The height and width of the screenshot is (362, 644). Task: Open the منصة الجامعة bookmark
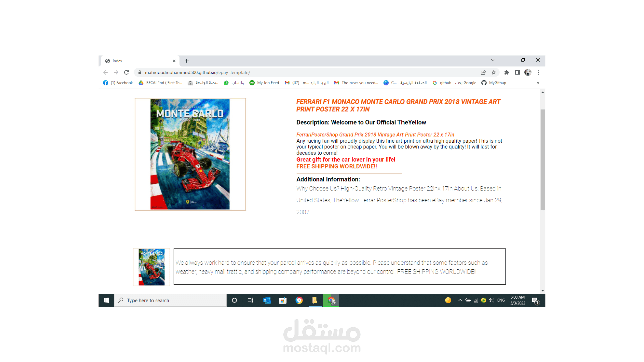203,83
